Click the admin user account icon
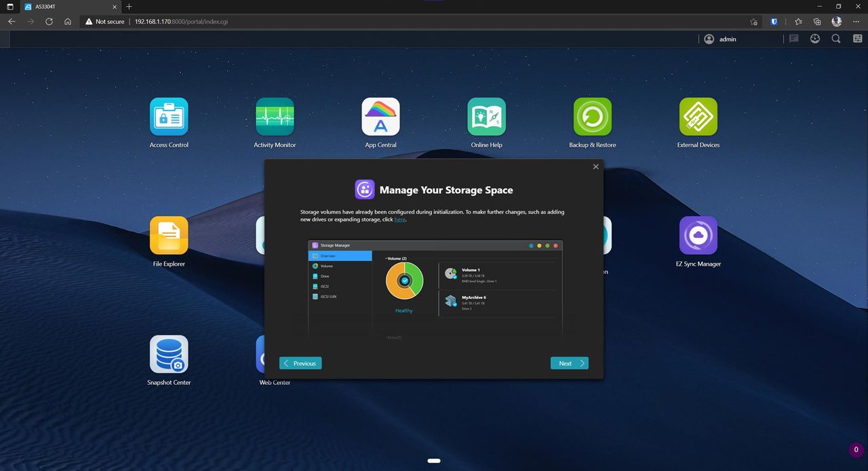 coord(709,39)
